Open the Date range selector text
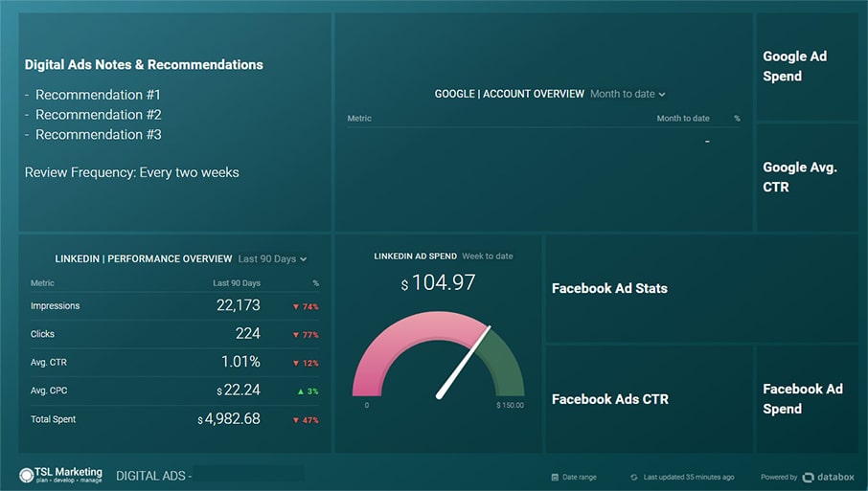868x491 pixels. pyautogui.click(x=579, y=477)
